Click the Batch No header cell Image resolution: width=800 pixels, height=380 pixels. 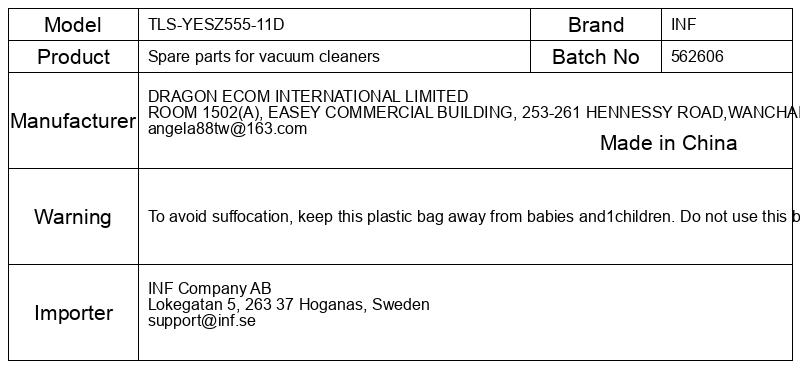pyautogui.click(x=596, y=57)
